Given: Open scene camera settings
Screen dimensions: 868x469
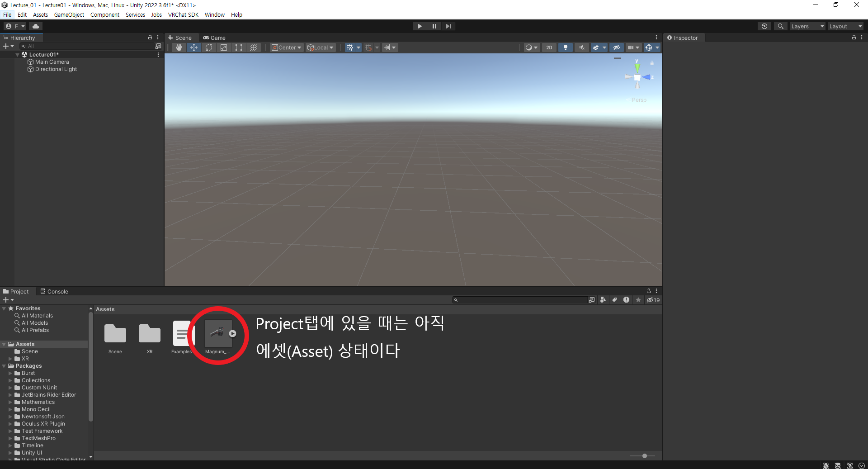Looking at the screenshot, I should pyautogui.click(x=633, y=47).
